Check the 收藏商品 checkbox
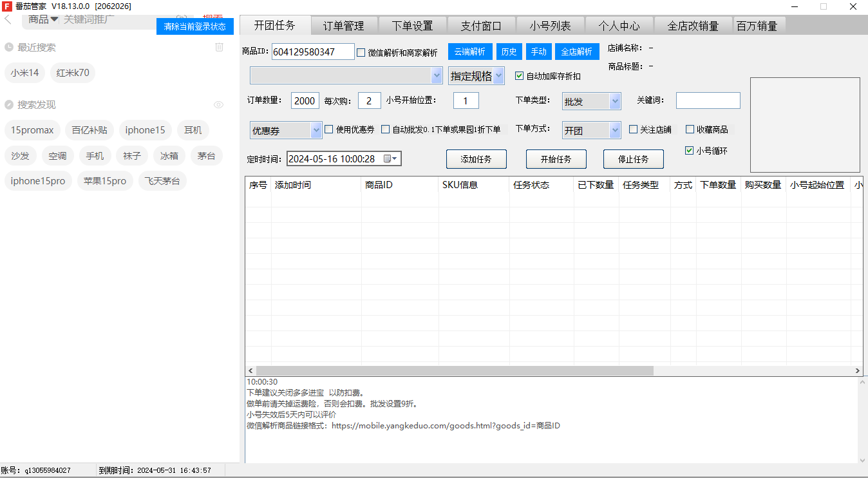Screen dimensions: 868x478 (x=690, y=129)
